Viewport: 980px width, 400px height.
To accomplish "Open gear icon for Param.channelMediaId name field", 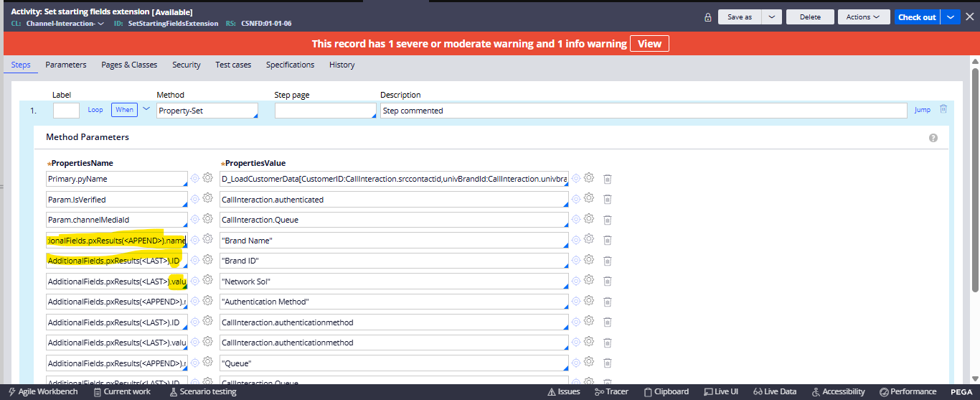I will click(207, 219).
